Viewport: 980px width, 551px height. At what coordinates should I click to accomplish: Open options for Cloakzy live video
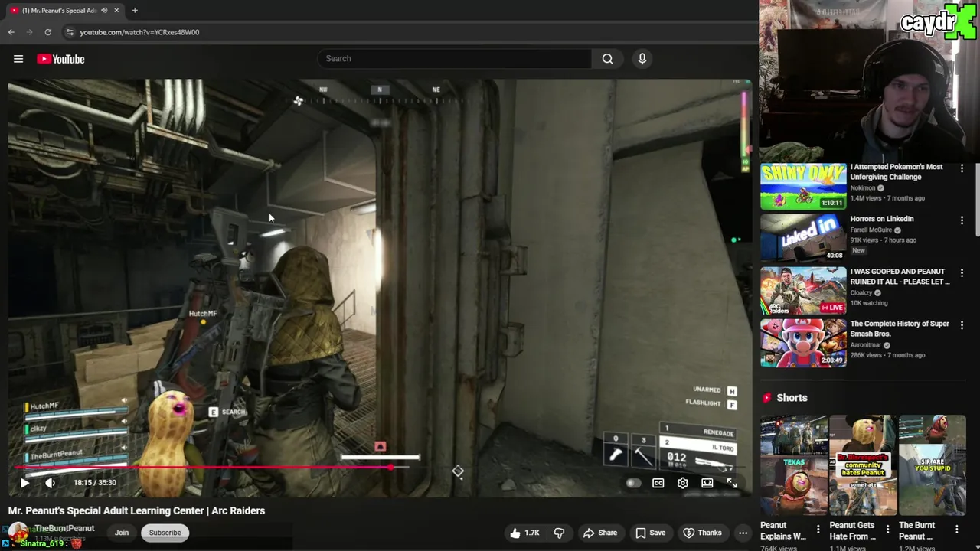(962, 272)
